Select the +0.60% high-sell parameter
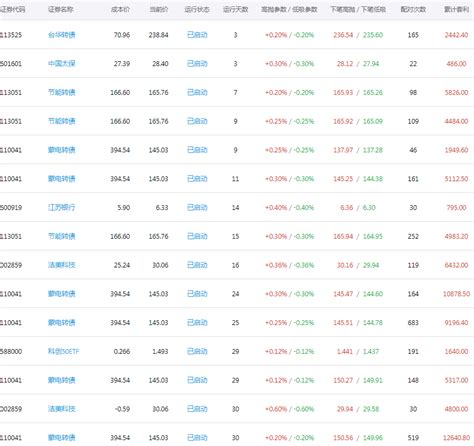The width and height of the screenshot is (474, 446). (x=276, y=409)
